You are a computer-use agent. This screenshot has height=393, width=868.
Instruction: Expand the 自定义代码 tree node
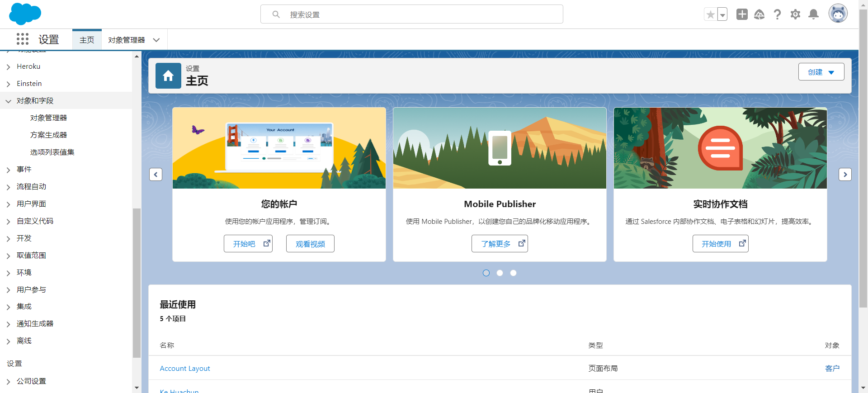click(8, 222)
